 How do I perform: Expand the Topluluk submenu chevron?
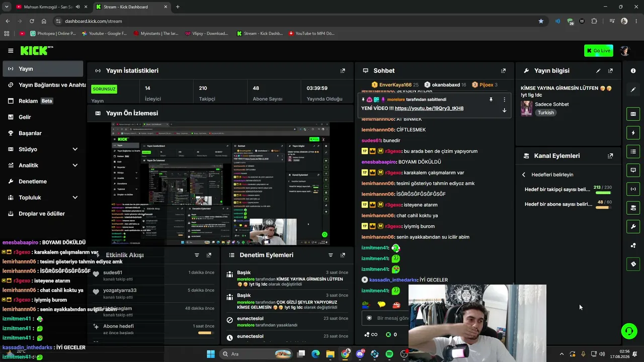pyautogui.click(x=75, y=198)
